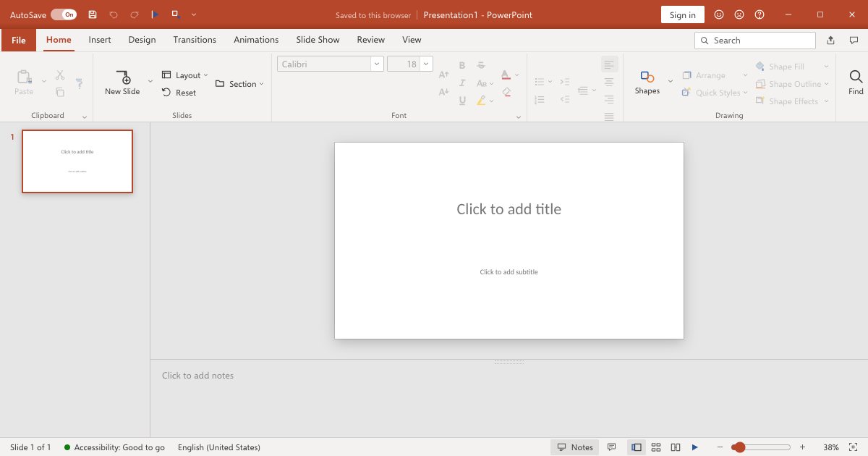The height and width of the screenshot is (456, 868).
Task: Toggle Italic formatting
Action: click(462, 83)
